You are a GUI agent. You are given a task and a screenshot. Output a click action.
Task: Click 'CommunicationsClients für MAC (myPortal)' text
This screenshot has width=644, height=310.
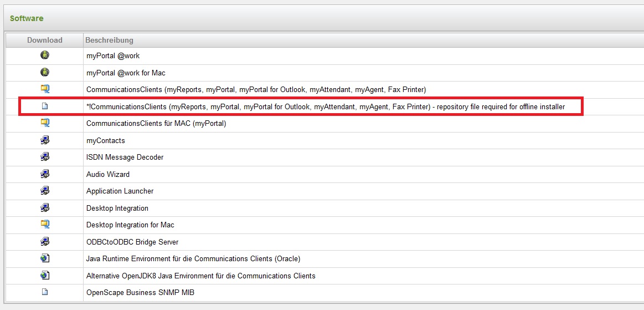click(x=156, y=123)
